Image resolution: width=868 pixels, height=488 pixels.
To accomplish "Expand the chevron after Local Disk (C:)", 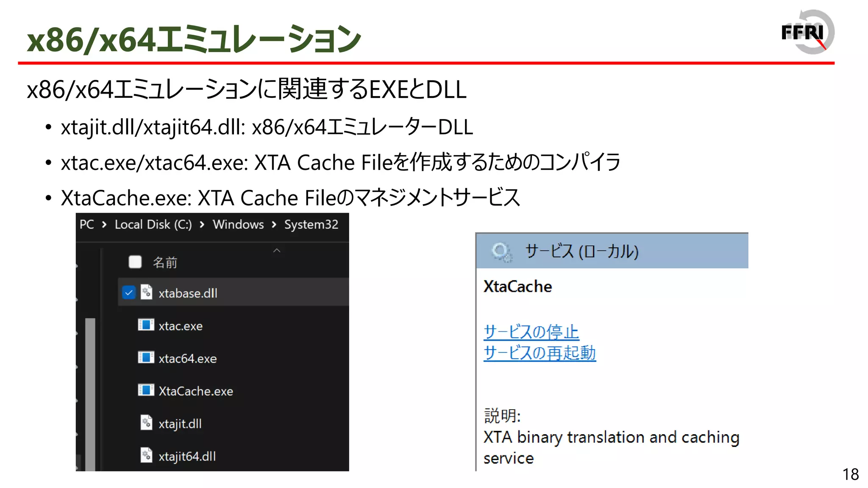I will [202, 225].
